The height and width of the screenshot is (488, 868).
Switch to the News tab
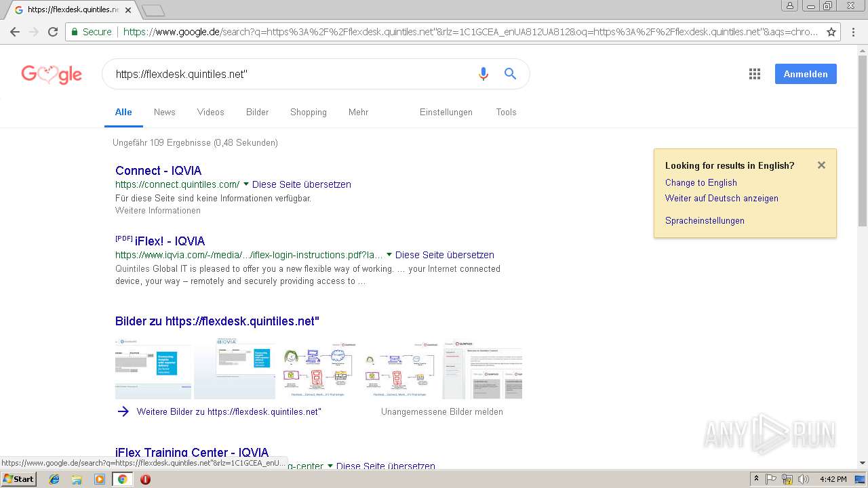pyautogui.click(x=164, y=112)
